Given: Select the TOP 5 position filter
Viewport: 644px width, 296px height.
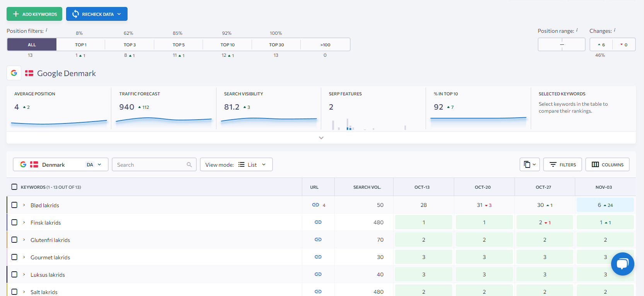Looking at the screenshot, I should pyautogui.click(x=179, y=45).
